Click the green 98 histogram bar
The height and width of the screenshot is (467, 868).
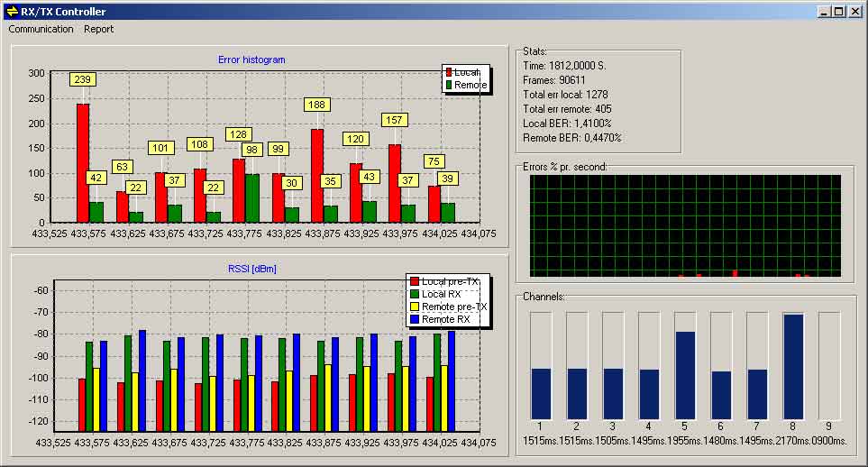tap(251, 198)
